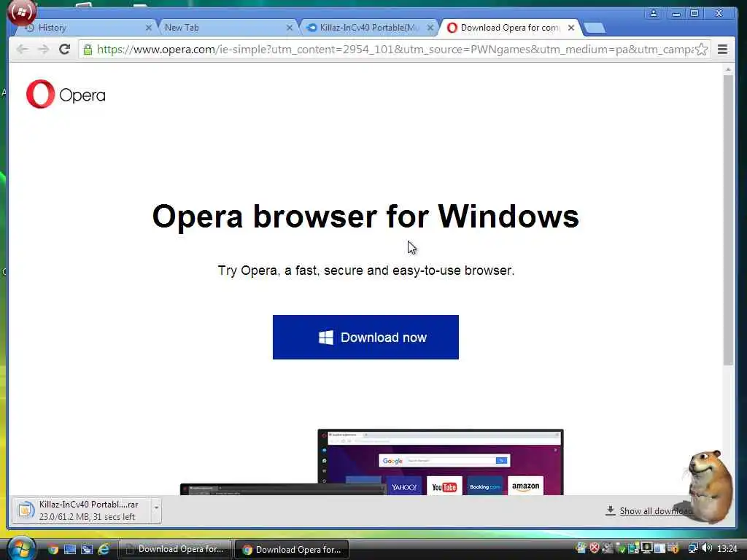
Task: Launch Internet Explorer from quick launch
Action: coord(104,550)
